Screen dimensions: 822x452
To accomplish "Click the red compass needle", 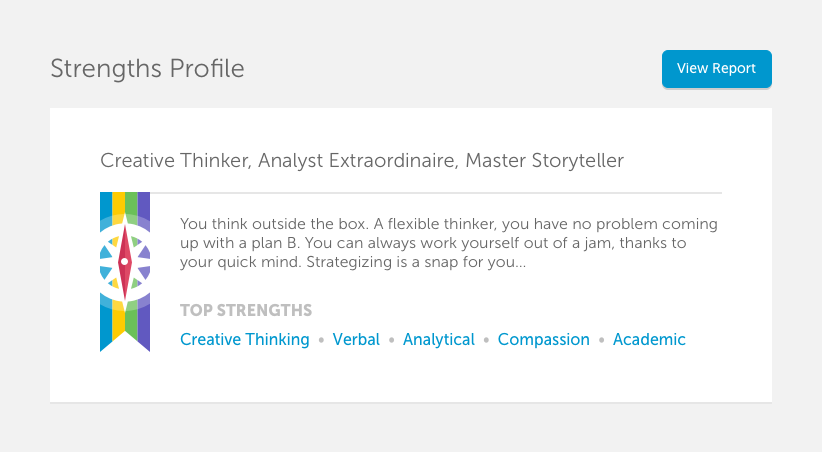I will (x=125, y=262).
